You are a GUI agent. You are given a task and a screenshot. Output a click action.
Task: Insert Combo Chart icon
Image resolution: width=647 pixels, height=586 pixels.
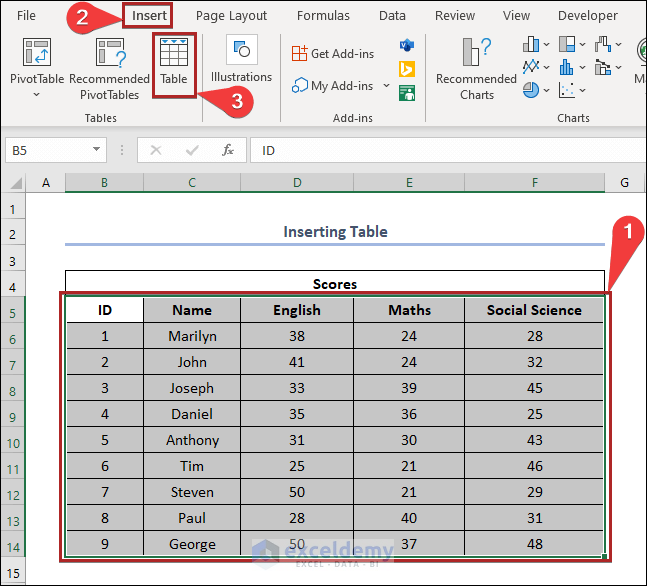(x=603, y=67)
